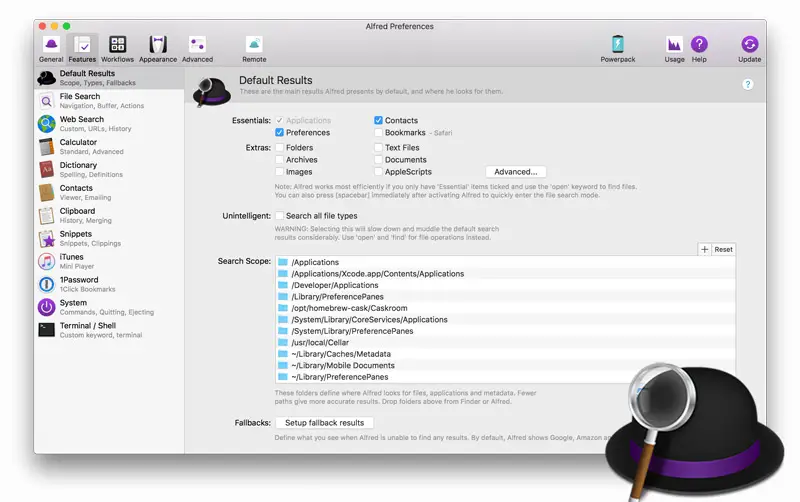Select the Snippets feature
The width and height of the screenshot is (800, 502).
pyautogui.click(x=109, y=239)
